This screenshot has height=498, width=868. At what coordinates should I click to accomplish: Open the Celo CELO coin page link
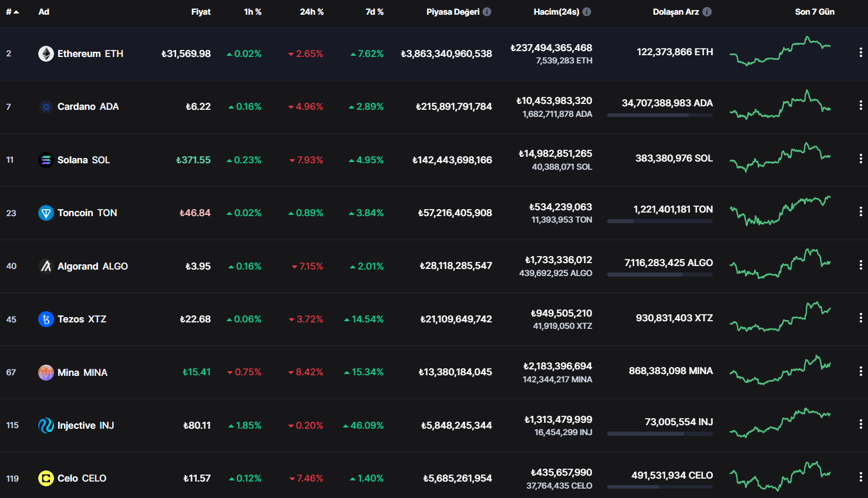72,479
